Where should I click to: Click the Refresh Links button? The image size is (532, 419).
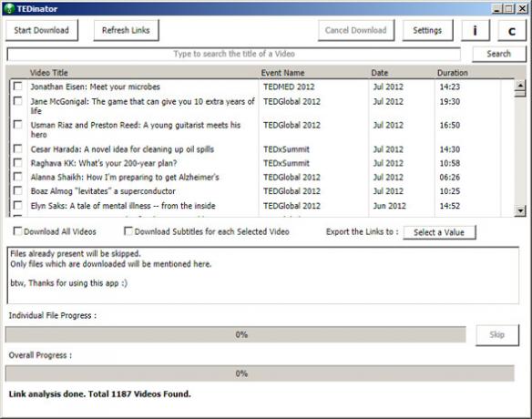click(x=126, y=30)
